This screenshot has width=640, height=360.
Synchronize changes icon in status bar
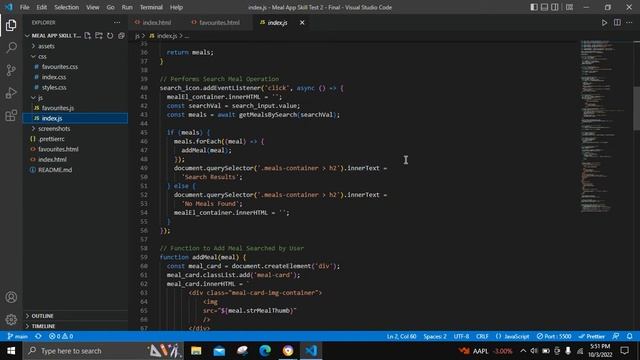38,336
